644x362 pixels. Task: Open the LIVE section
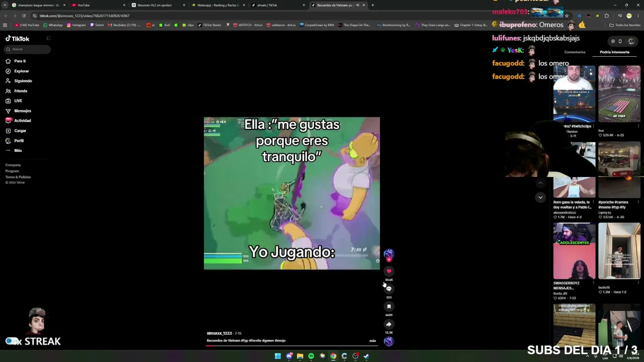pos(18,101)
